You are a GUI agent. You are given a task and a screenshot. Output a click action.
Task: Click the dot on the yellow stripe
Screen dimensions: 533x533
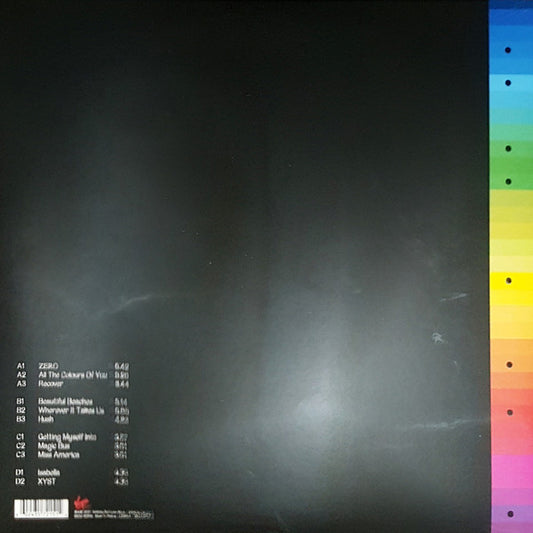point(509,280)
